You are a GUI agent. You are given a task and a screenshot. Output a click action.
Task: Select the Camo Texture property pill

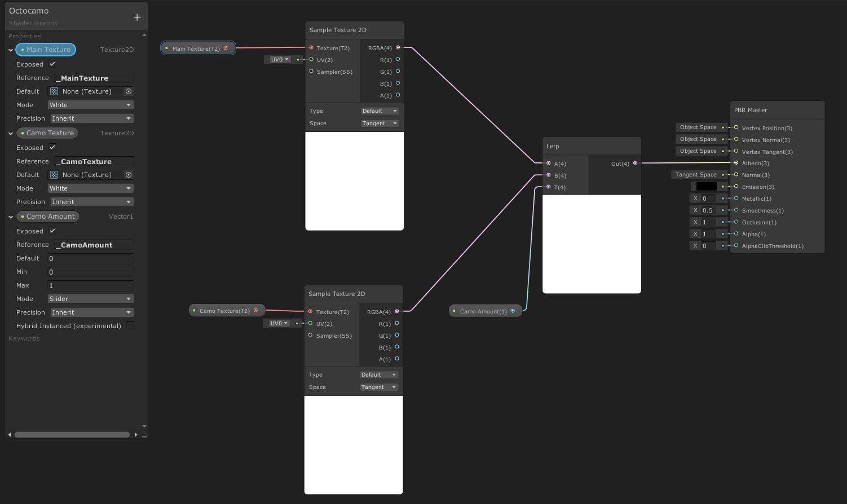[x=47, y=132]
